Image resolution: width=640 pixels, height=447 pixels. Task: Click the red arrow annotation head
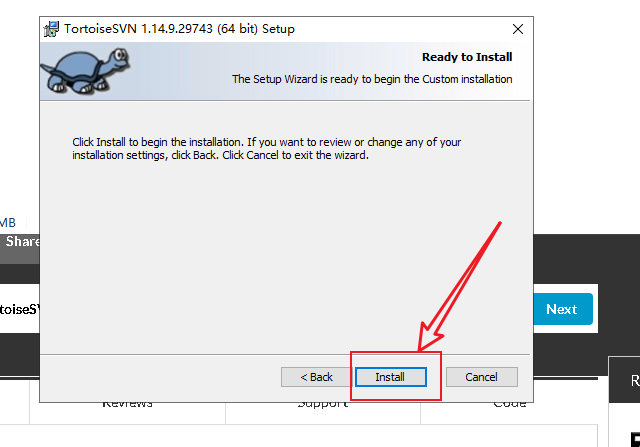[x=429, y=337]
